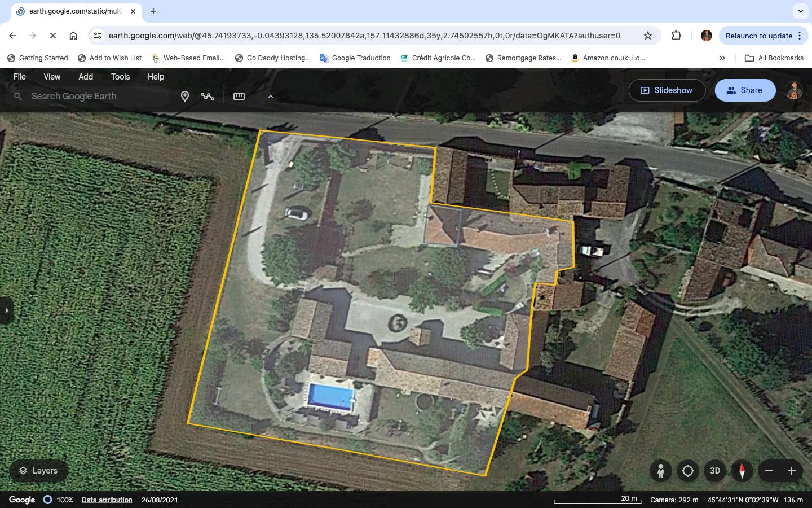
Task: Toggle 3D view mode
Action: 715,471
